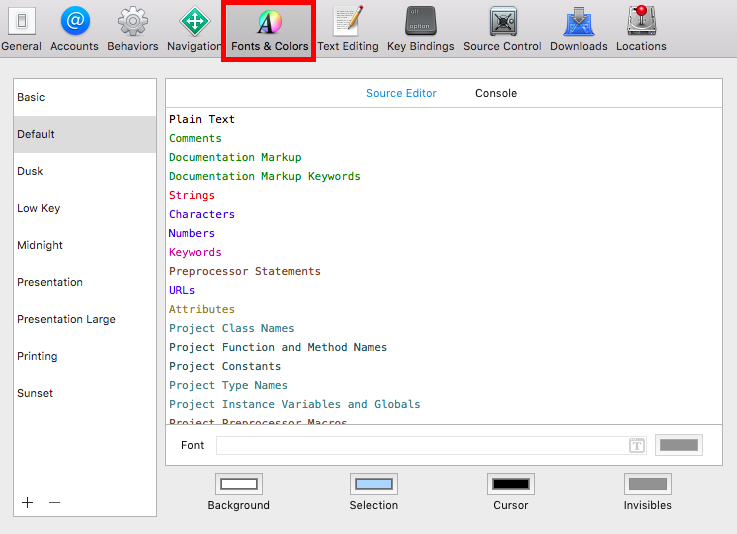Select the Attributes syntax row
Image resolution: width=737 pixels, height=534 pixels.
tap(444, 309)
